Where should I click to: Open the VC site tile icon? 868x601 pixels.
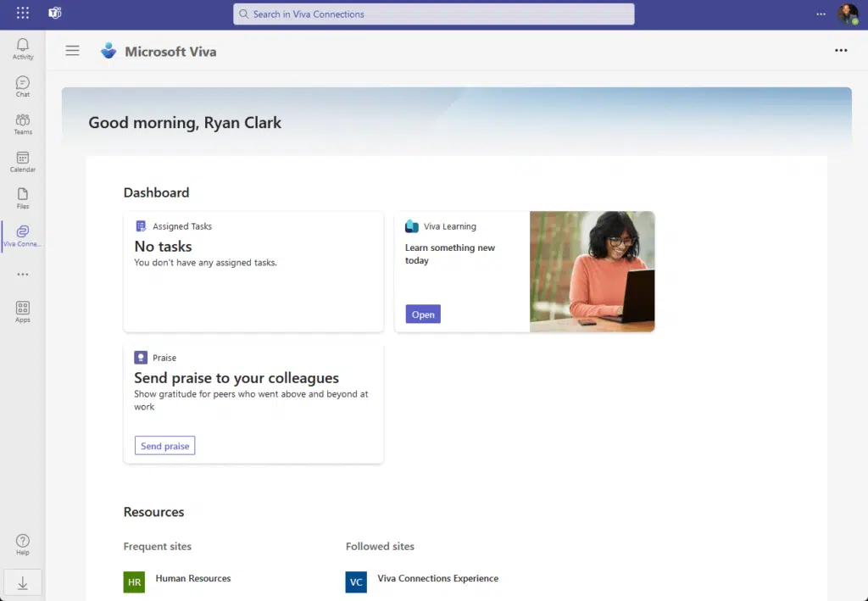coord(356,582)
